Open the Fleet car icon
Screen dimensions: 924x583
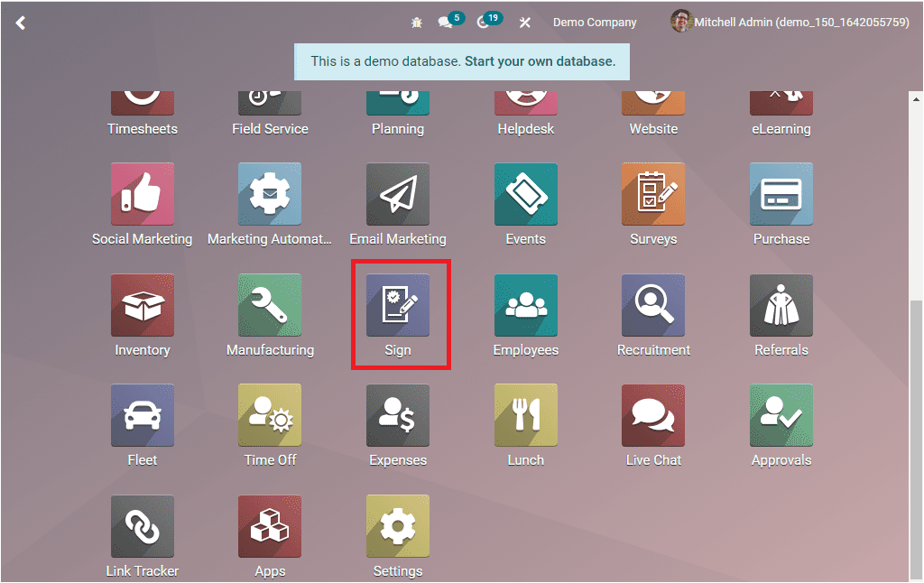142,415
